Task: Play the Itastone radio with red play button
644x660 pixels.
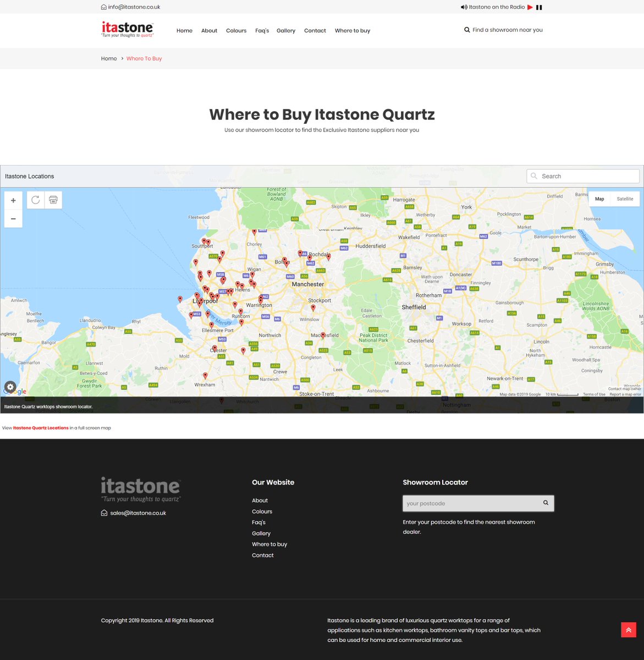Action: tap(530, 7)
